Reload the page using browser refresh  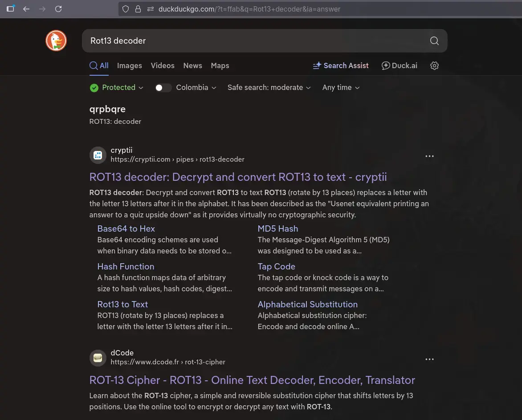pos(58,9)
